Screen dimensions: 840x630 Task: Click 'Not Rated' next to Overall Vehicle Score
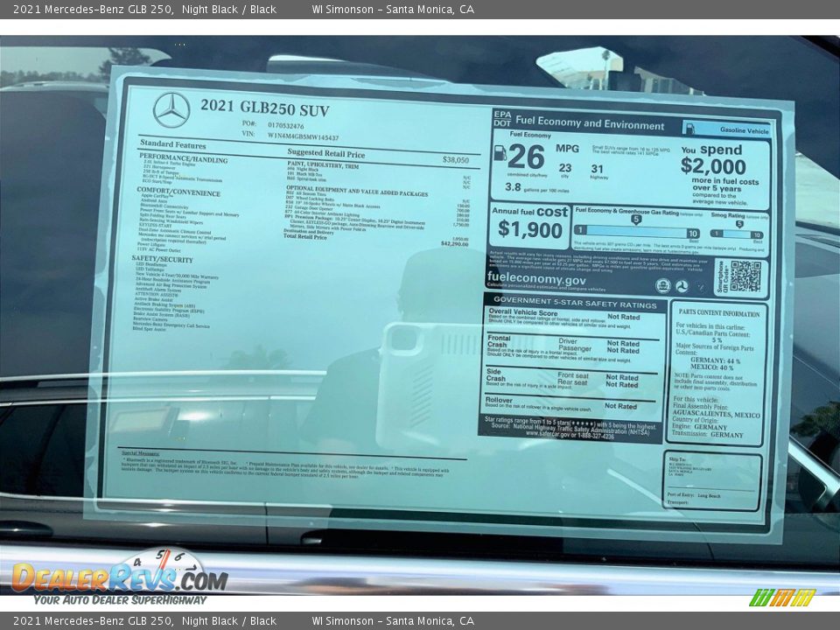tap(624, 317)
